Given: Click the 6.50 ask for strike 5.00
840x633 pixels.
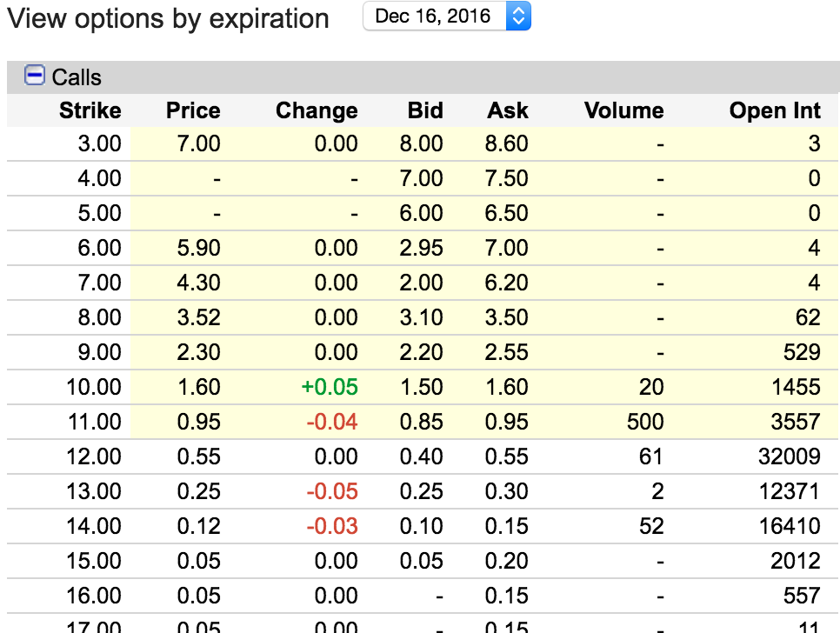Looking at the screenshot, I should (506, 213).
